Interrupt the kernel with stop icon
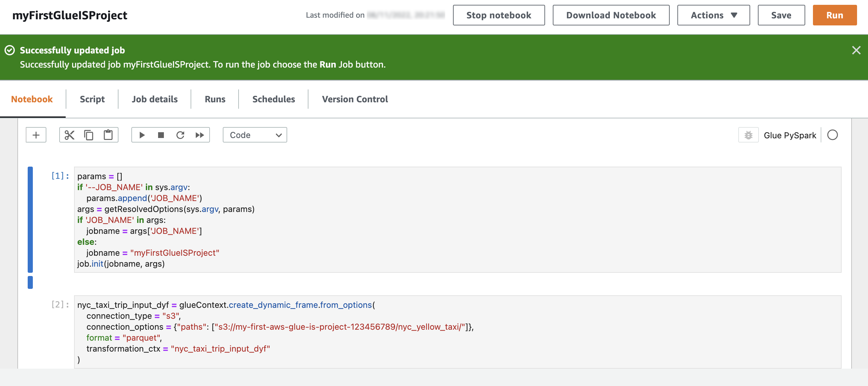Viewport: 868px width, 386px height. [161, 135]
